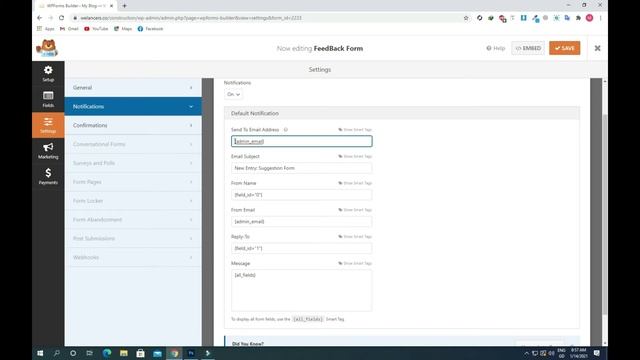Screen dimensions: 640x360
Task: Open the Marketing megaphone panel
Action: tap(48, 151)
